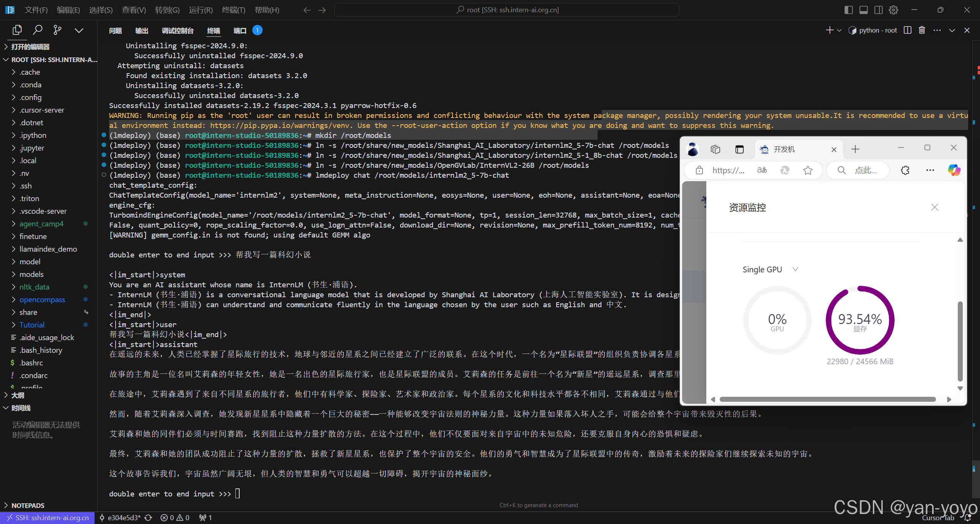The width and height of the screenshot is (980, 524).
Task: Toggle the secondary side bar
Action: pyautogui.click(x=878, y=10)
